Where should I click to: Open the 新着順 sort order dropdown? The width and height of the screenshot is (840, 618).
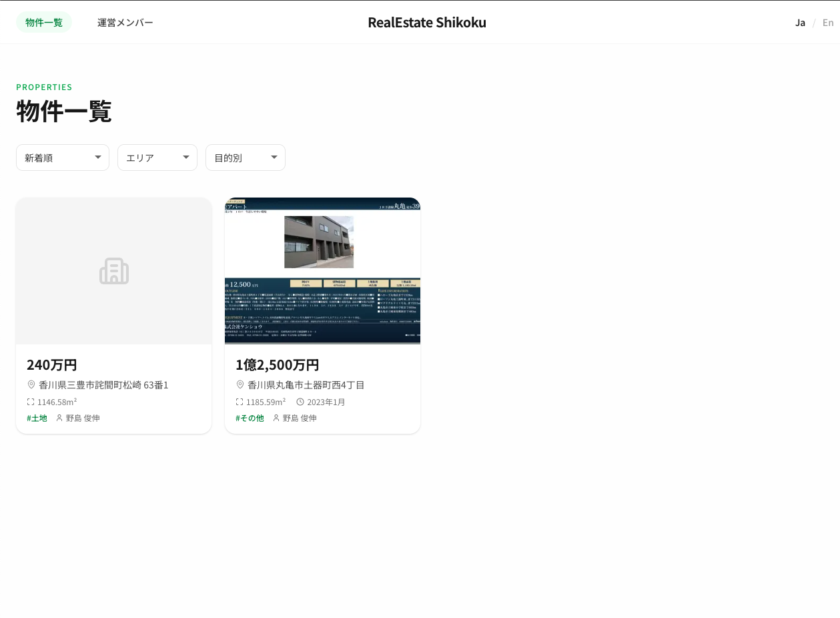(x=62, y=158)
